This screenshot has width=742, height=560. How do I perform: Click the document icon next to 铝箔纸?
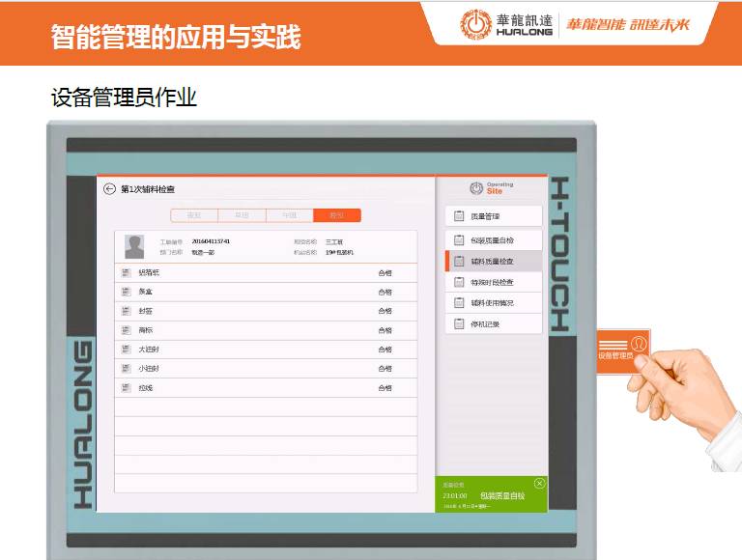pyautogui.click(x=126, y=273)
